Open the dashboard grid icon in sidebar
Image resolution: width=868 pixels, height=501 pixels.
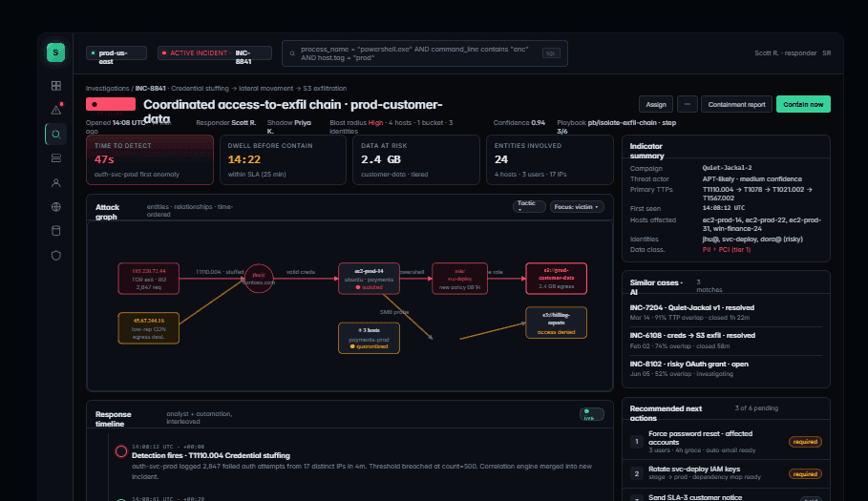point(56,86)
